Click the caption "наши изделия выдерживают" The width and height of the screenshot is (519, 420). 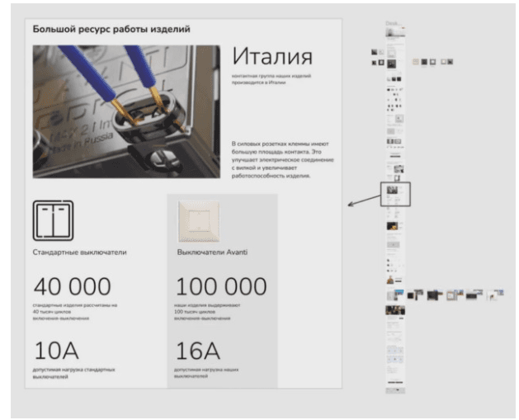point(207,305)
